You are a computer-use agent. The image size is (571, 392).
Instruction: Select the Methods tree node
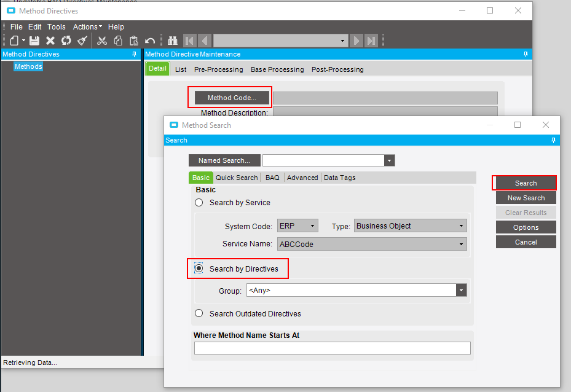tap(28, 66)
